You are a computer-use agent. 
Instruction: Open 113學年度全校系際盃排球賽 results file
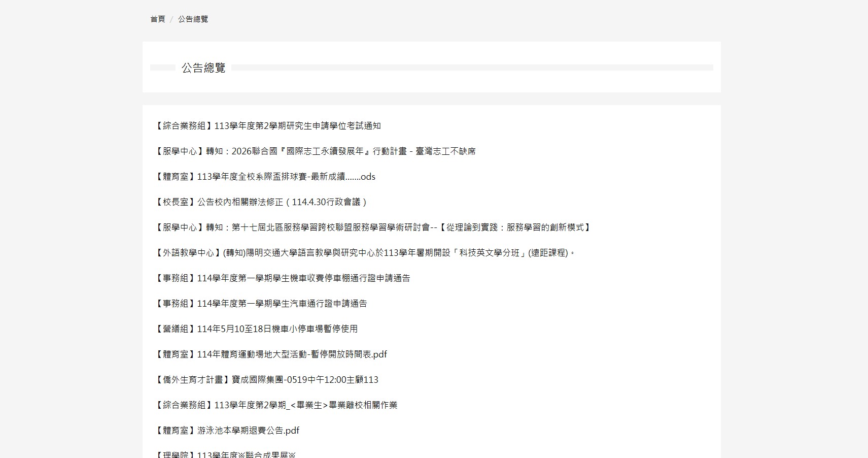tap(265, 177)
